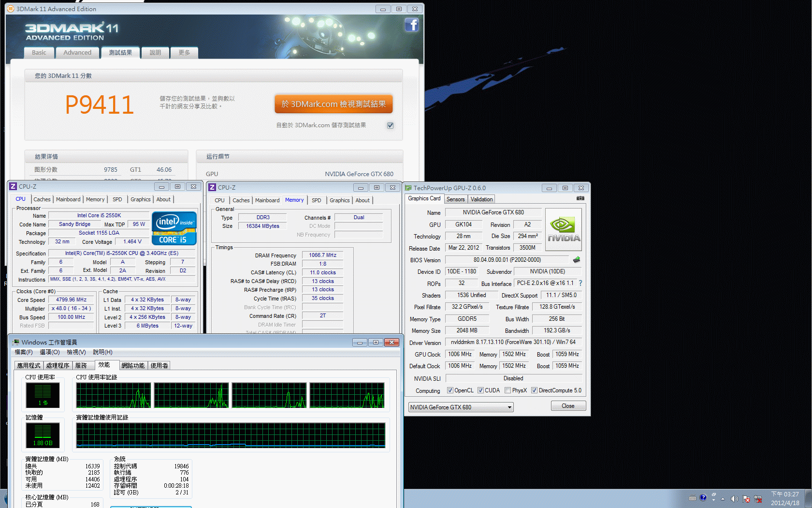
Task: Close the Memory CPU-Z window
Action: click(x=393, y=187)
